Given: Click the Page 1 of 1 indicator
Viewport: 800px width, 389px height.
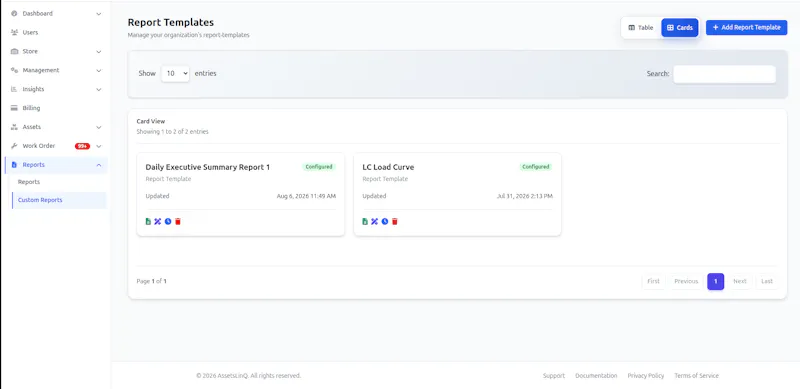Looking at the screenshot, I should pyautogui.click(x=152, y=281).
